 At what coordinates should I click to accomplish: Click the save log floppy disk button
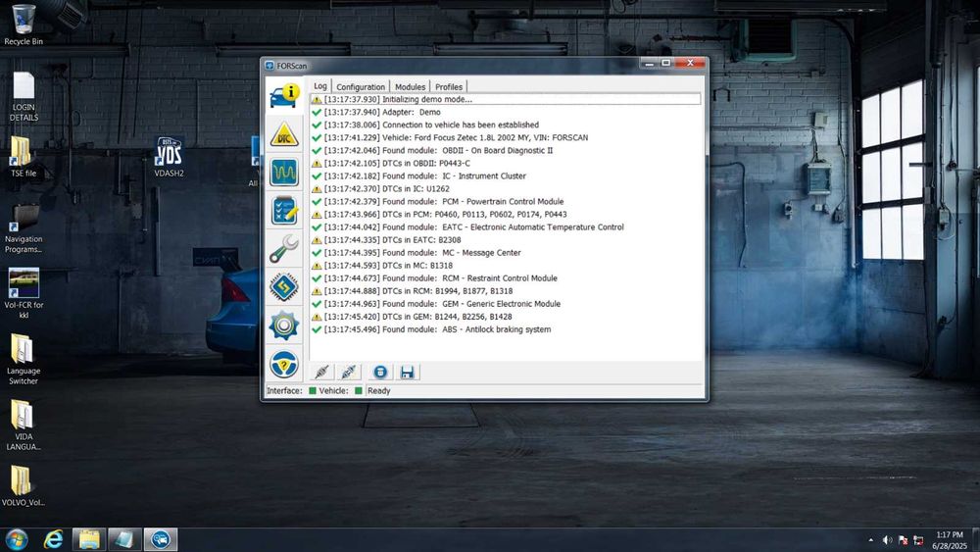pos(407,373)
